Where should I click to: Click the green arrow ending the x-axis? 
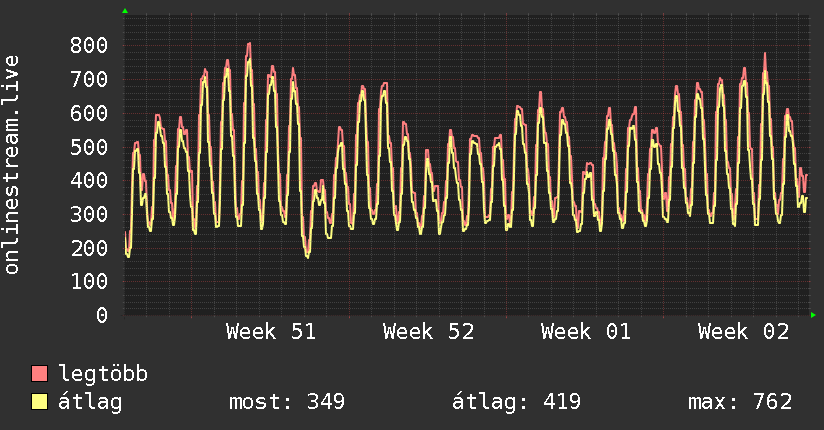(813, 315)
